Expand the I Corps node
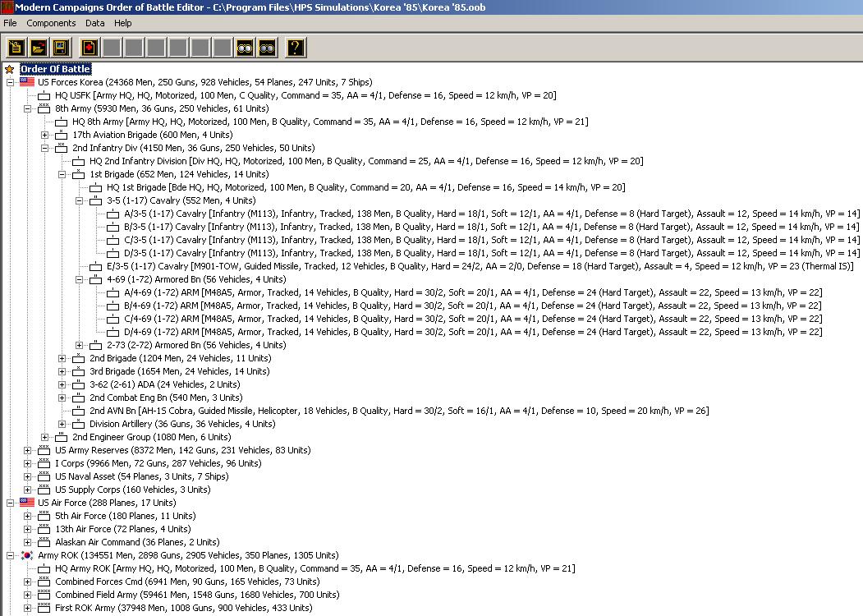The image size is (863, 616). [x=27, y=463]
